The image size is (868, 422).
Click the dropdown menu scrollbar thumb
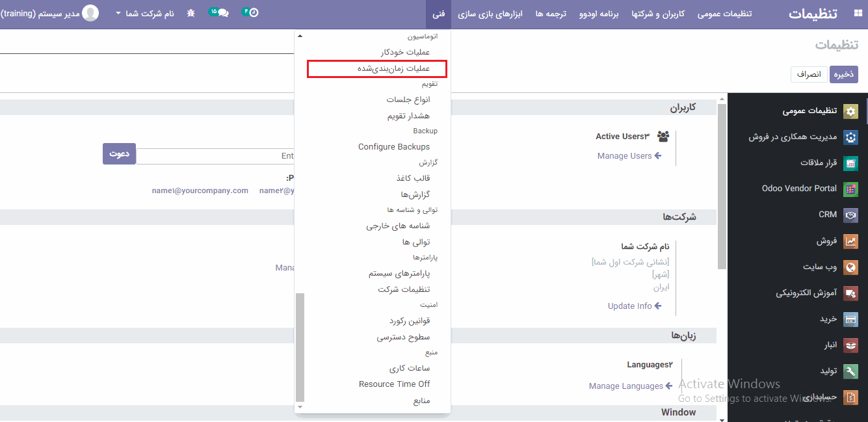click(300, 347)
